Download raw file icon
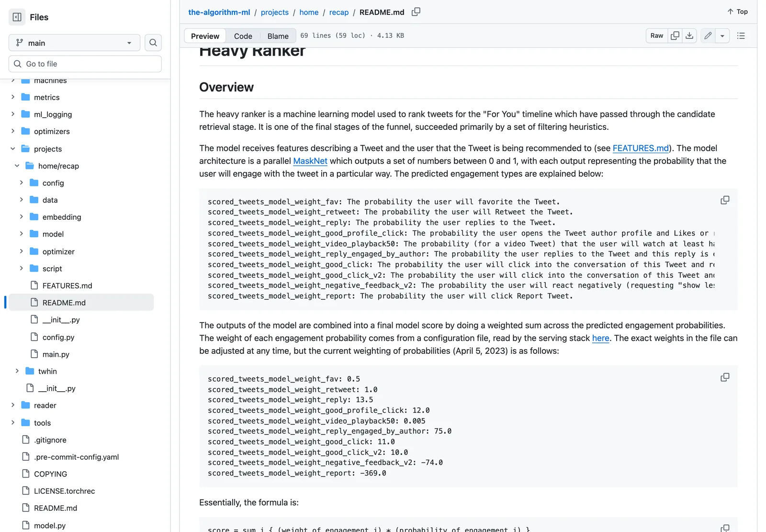The image size is (766, 532). [x=689, y=35]
